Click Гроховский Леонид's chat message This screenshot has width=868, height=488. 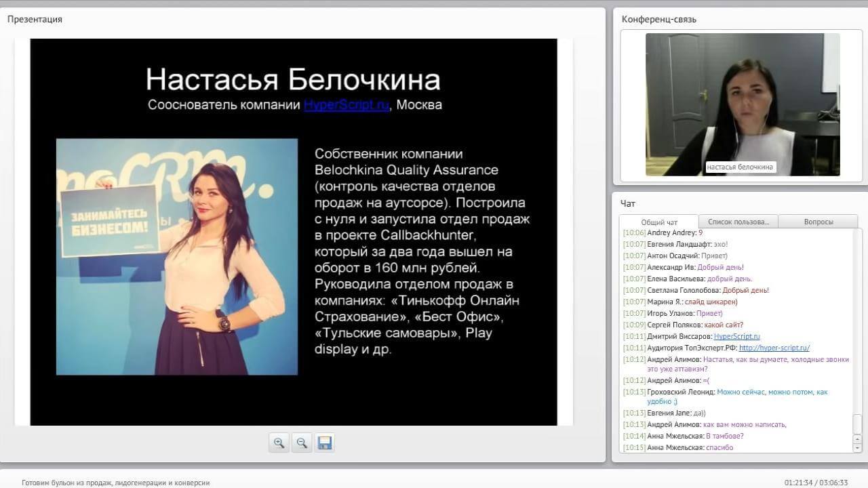[x=726, y=396]
